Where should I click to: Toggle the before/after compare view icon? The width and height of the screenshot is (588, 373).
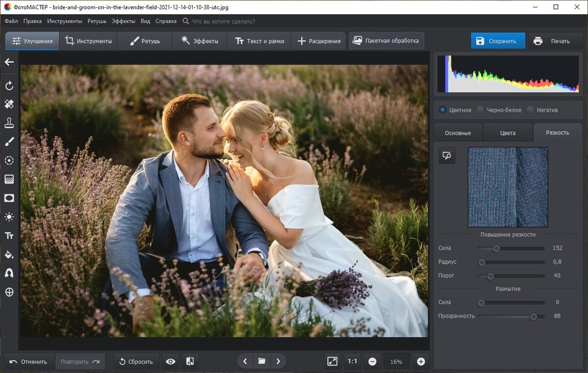[x=190, y=362]
